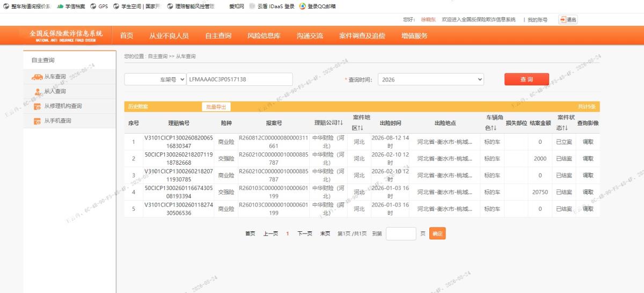Click the system logo 全国反保险欺诈信息系统
The image size is (644, 293).
pyautogui.click(x=66, y=35)
